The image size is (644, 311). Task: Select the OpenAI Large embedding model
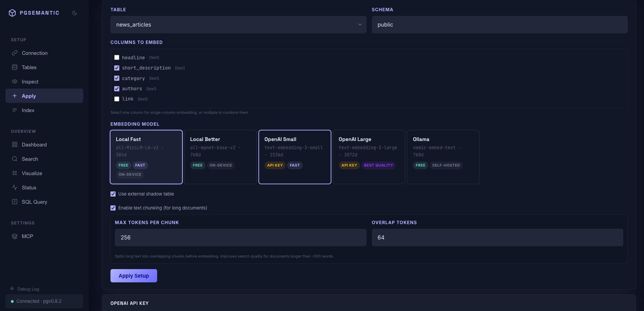369,157
